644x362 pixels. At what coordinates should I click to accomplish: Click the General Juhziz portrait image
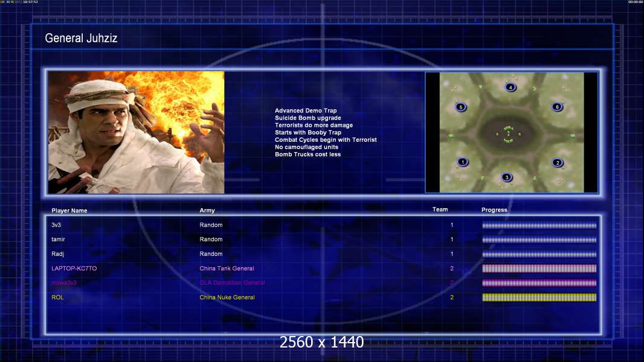click(136, 132)
